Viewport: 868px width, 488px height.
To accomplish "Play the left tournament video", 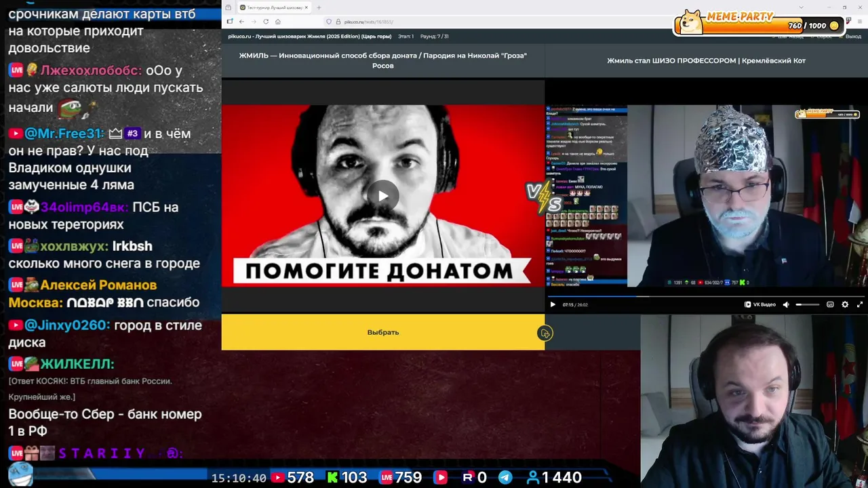I will coord(383,196).
